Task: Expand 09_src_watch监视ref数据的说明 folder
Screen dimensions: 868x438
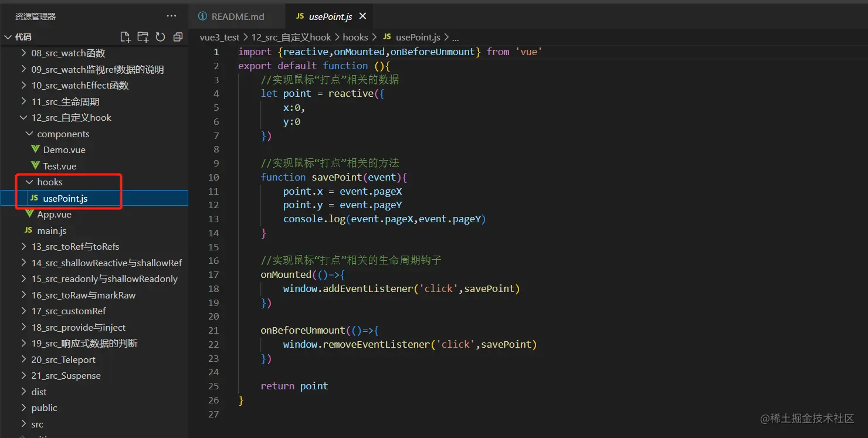Action: point(23,69)
